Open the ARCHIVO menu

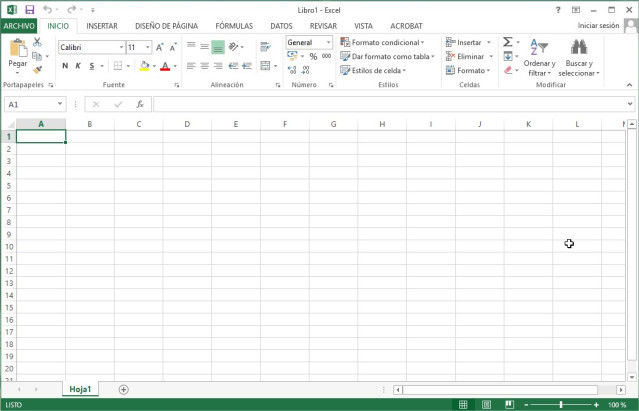click(x=19, y=26)
